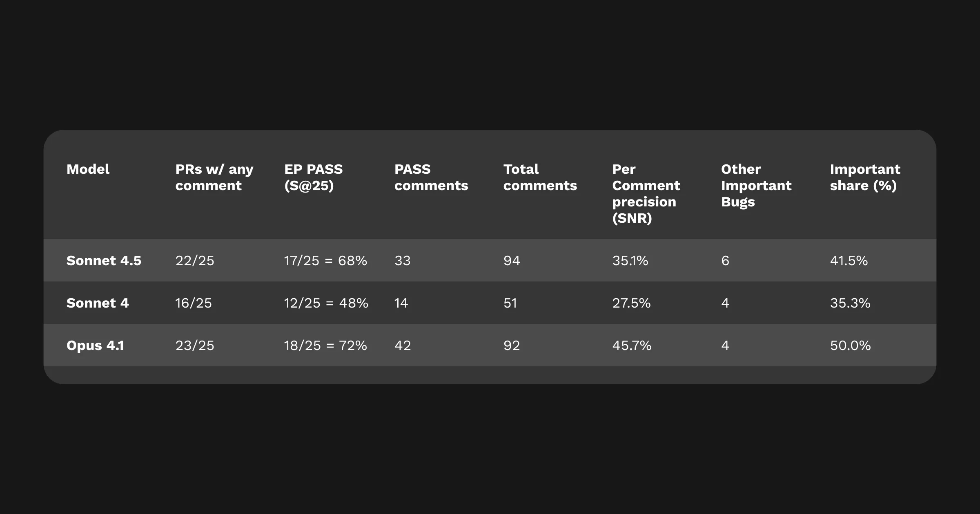980x514 pixels.
Task: Select the "EP PASS (S@25)" column header
Action: (x=313, y=177)
